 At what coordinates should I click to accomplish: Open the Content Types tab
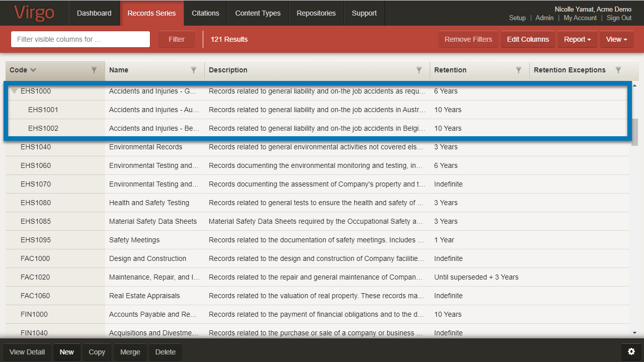258,13
